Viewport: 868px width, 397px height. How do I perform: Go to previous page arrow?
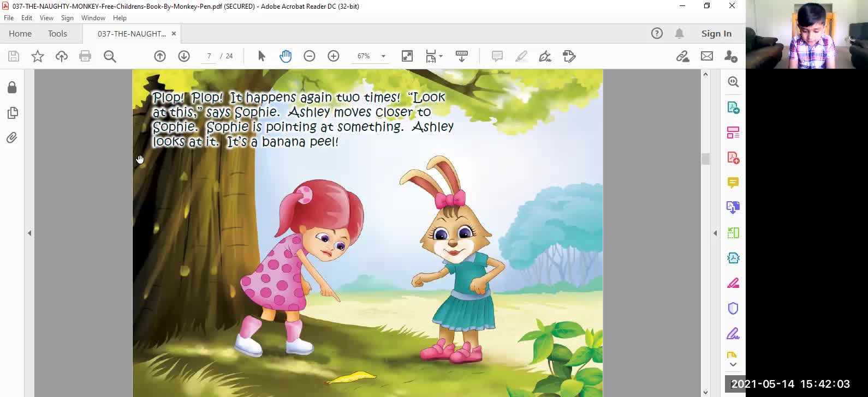click(160, 56)
